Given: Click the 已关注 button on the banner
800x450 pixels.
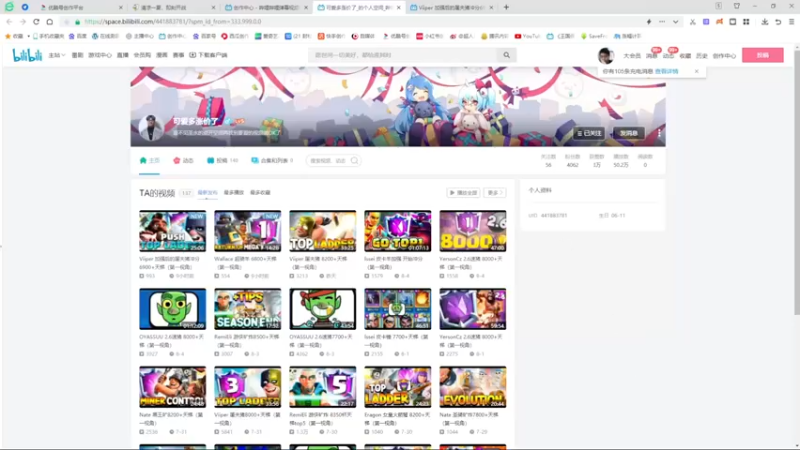Looking at the screenshot, I should [589, 133].
